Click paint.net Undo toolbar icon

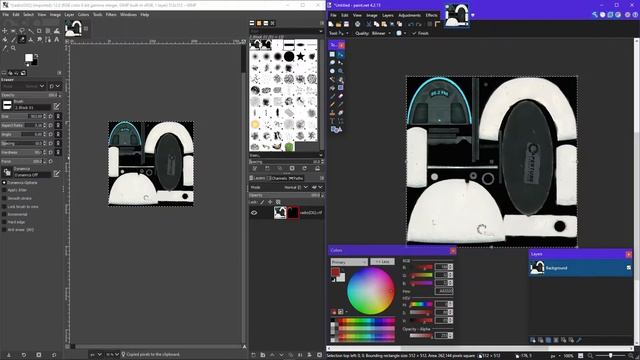tap(411, 24)
